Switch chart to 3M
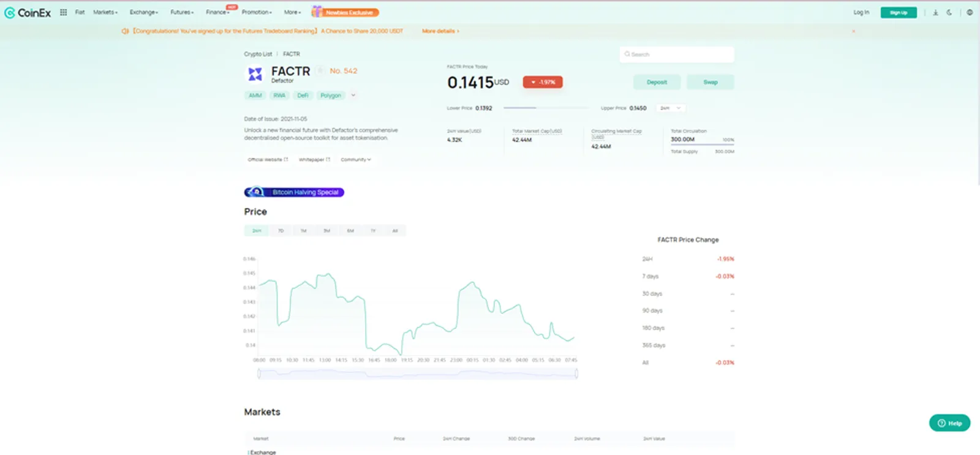This screenshot has width=980, height=455. pyautogui.click(x=326, y=231)
